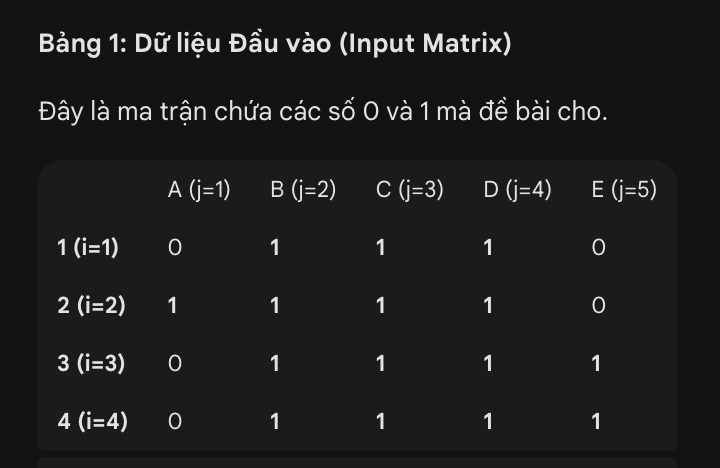Click the 1 in row 2, column A
Viewport: 720px width, 468px height.
point(172,306)
